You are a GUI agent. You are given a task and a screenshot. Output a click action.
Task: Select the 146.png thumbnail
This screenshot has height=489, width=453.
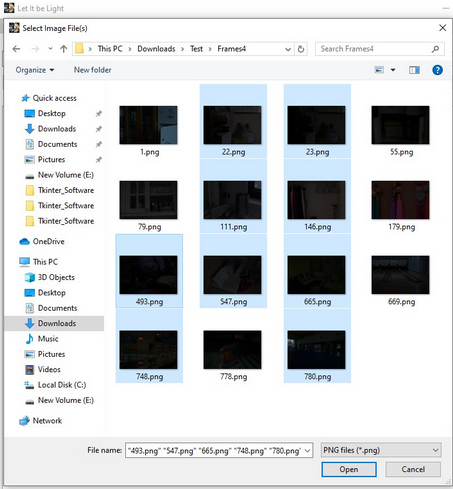[317, 200]
